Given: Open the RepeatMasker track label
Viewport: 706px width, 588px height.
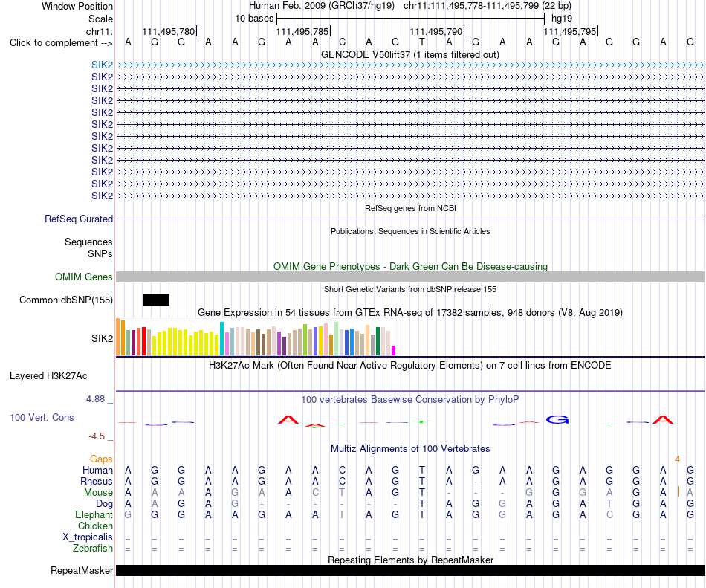Looking at the screenshot, I should 82,570.
